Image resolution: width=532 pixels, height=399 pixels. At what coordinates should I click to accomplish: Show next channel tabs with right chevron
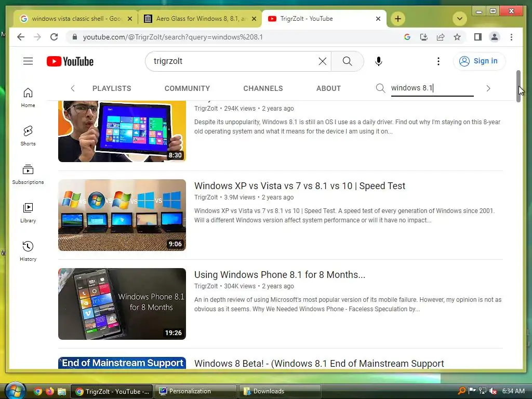tap(488, 88)
